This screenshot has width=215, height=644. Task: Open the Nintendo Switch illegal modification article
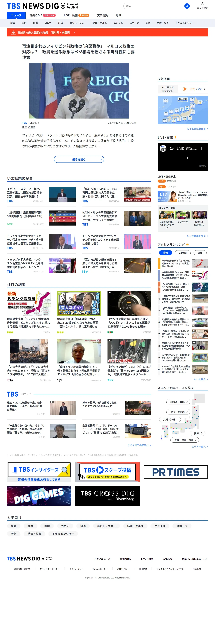pos(117,431)
